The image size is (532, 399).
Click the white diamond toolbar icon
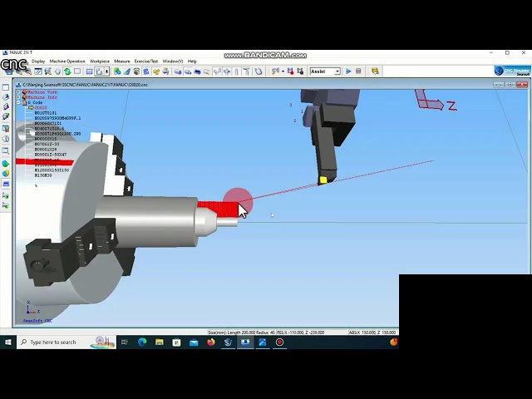click(x=57, y=71)
